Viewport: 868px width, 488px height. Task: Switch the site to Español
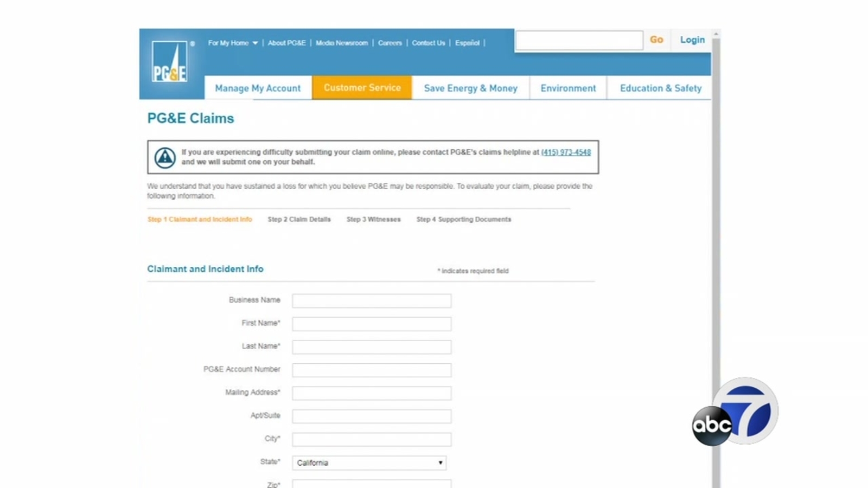click(x=467, y=43)
